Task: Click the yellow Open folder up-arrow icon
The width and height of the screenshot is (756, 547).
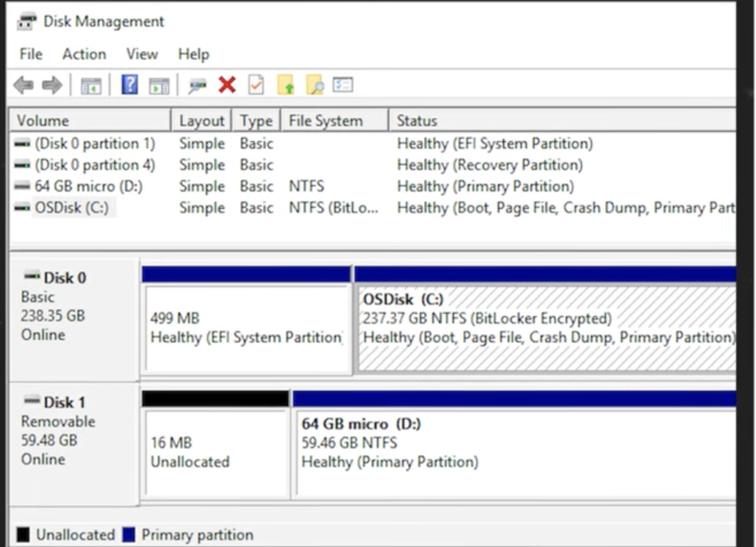Action: point(286,85)
